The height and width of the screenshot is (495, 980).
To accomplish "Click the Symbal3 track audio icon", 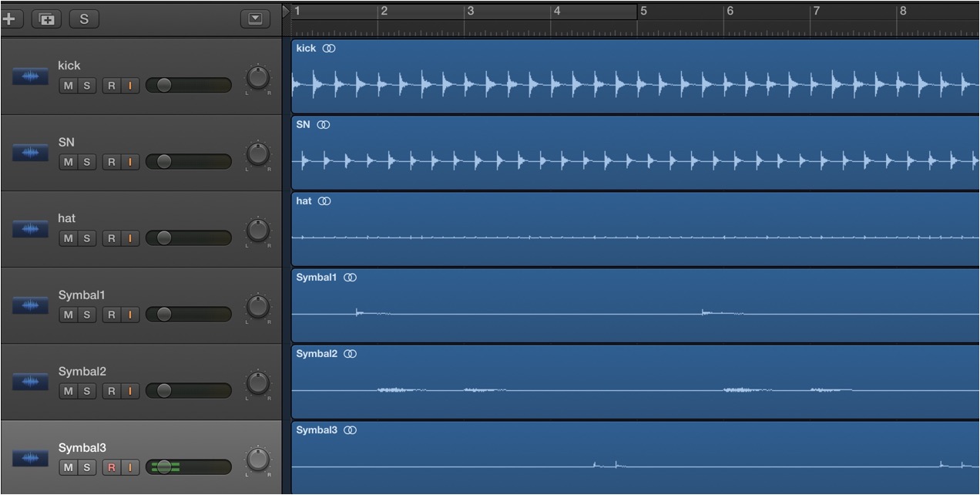I will 30,458.
